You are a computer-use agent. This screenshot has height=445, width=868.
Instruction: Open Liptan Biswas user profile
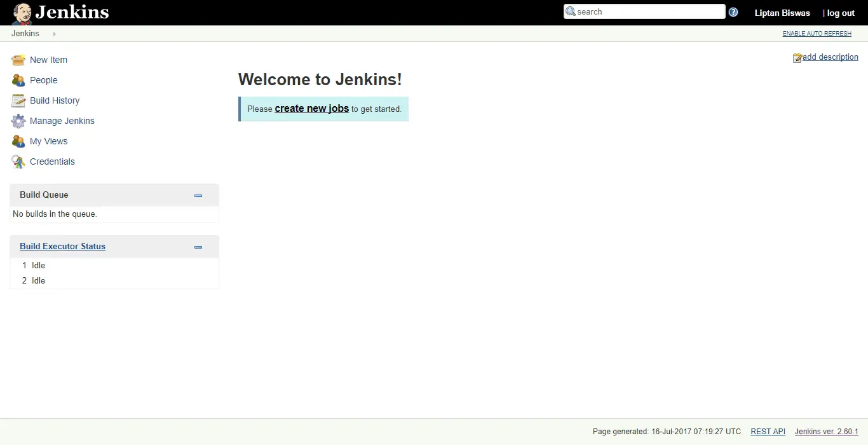click(782, 13)
